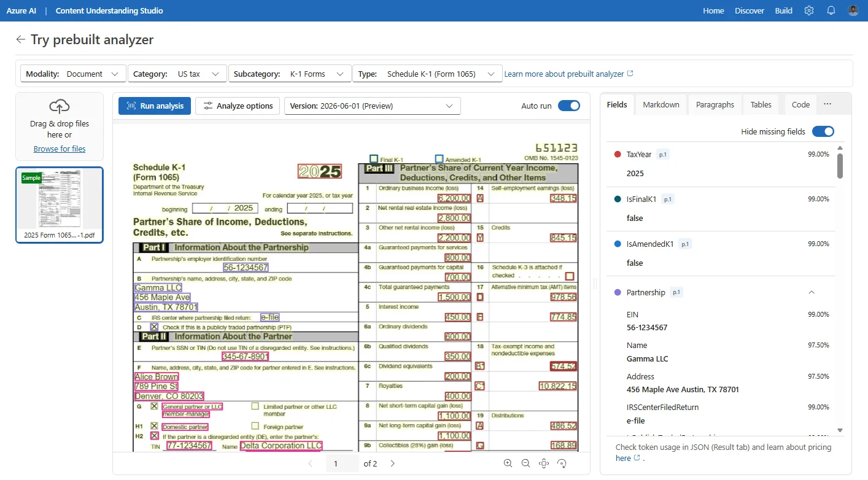
Task: Select the sample PDF thumbnail
Action: click(60, 205)
